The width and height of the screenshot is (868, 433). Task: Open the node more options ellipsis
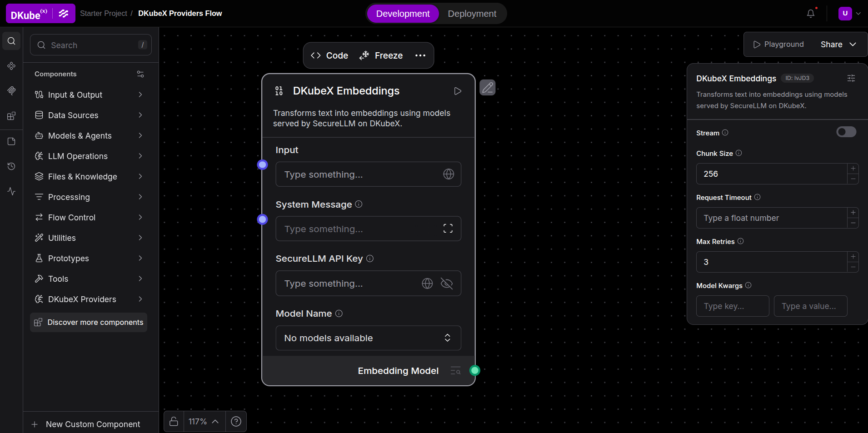point(420,55)
